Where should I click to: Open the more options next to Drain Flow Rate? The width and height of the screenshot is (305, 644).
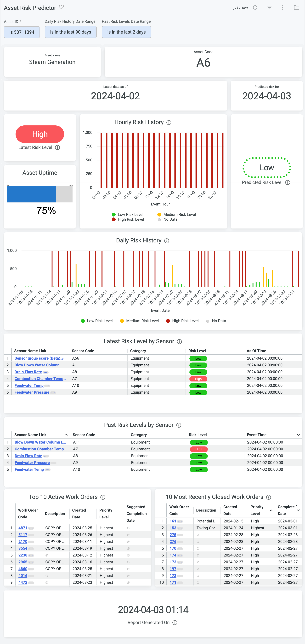point(45,372)
